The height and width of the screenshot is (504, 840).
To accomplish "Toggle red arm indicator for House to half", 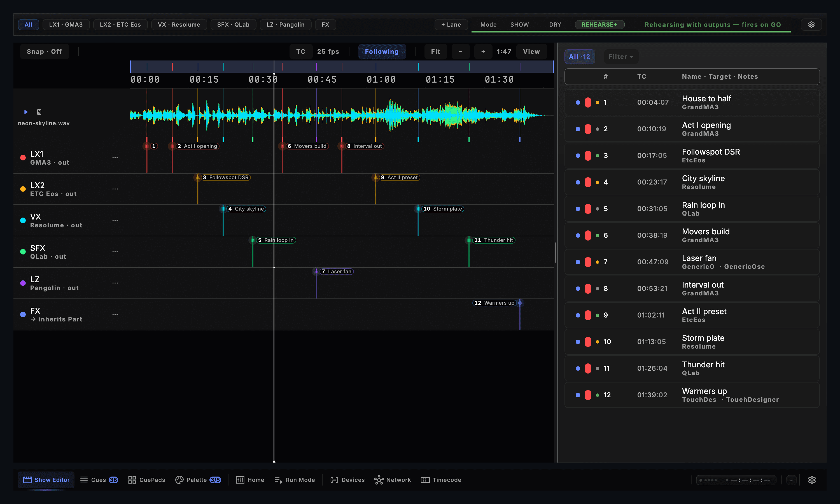I will (x=588, y=102).
